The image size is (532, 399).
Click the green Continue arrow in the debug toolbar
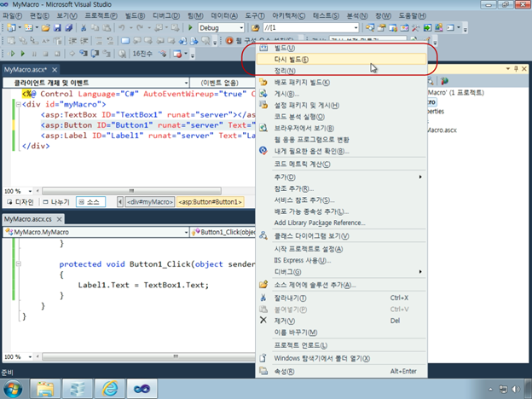coord(23,54)
